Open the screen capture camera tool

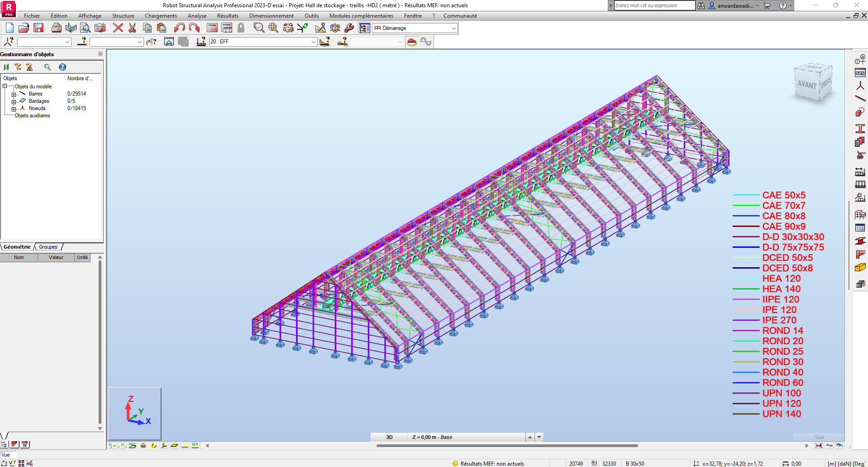pos(100,28)
